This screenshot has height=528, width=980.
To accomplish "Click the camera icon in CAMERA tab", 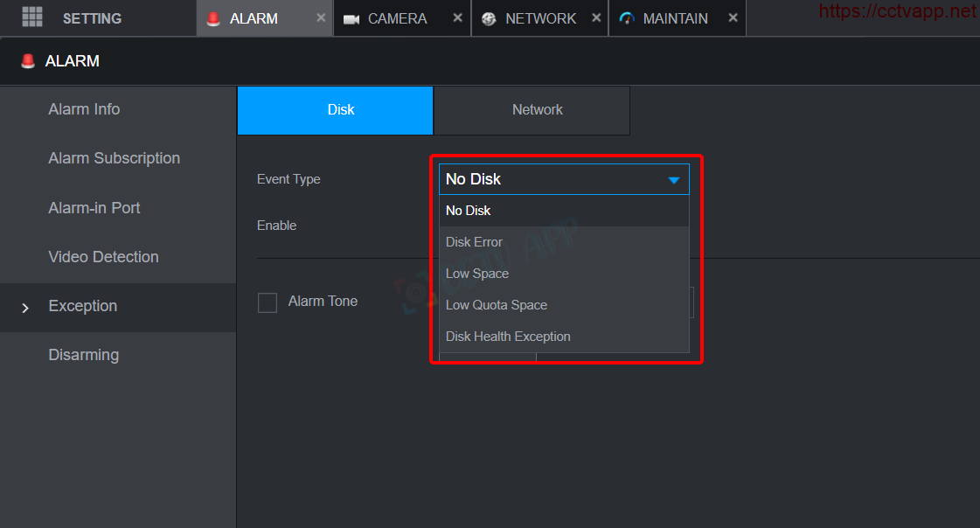I will [x=351, y=18].
